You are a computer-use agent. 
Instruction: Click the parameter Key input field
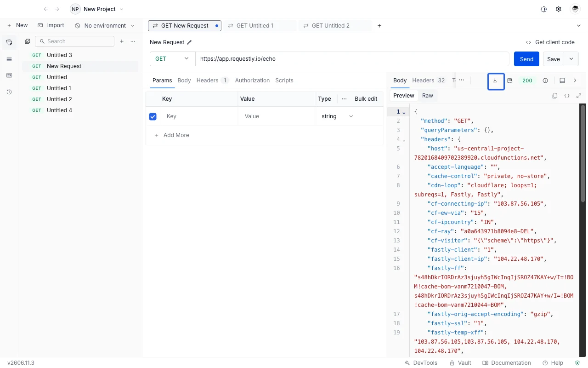[199, 116]
